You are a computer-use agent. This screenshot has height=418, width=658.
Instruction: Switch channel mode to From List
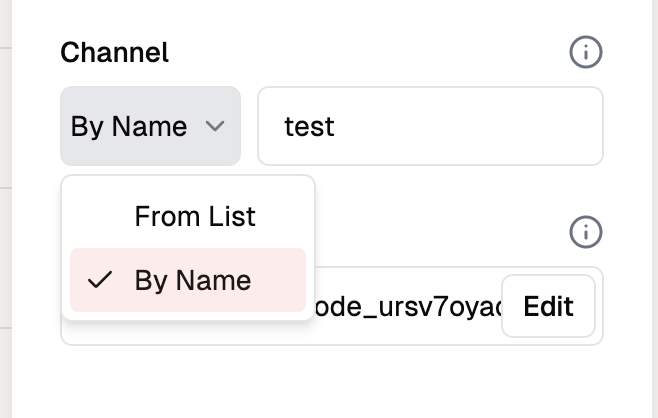[195, 216]
